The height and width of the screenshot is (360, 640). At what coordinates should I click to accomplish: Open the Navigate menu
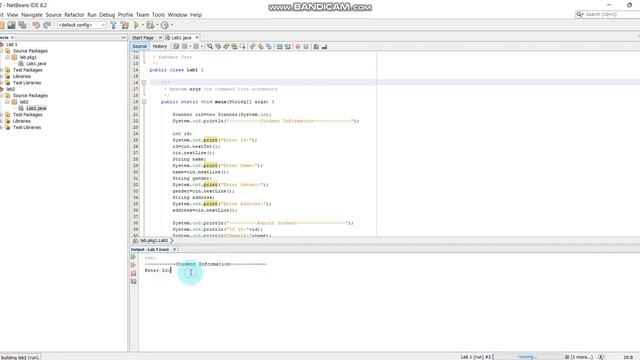[x=32, y=15]
